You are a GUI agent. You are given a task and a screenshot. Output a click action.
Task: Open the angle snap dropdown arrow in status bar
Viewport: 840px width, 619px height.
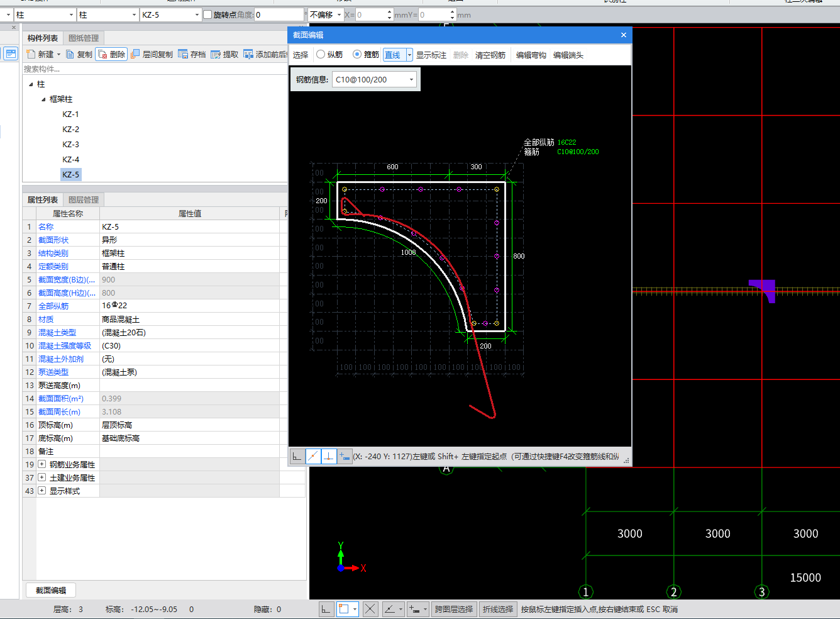click(401, 609)
